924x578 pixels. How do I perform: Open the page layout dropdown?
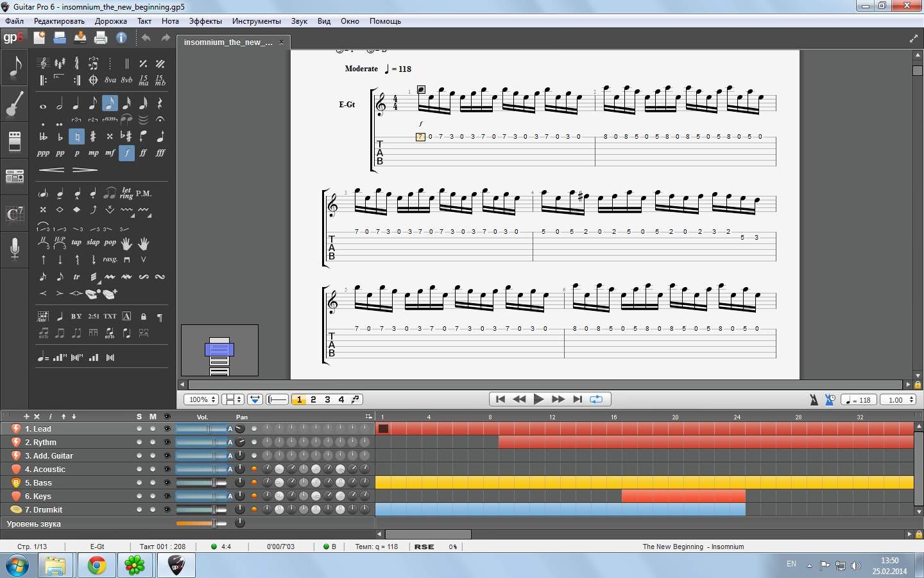[x=232, y=399]
